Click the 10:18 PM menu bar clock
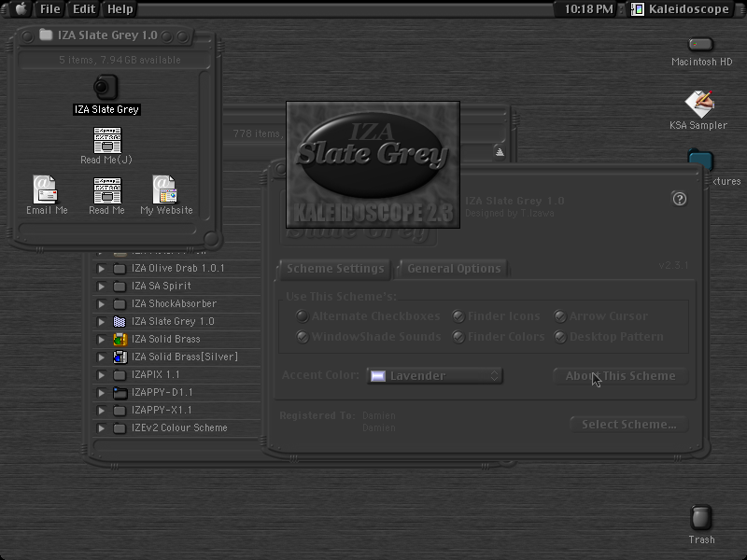 pos(588,9)
